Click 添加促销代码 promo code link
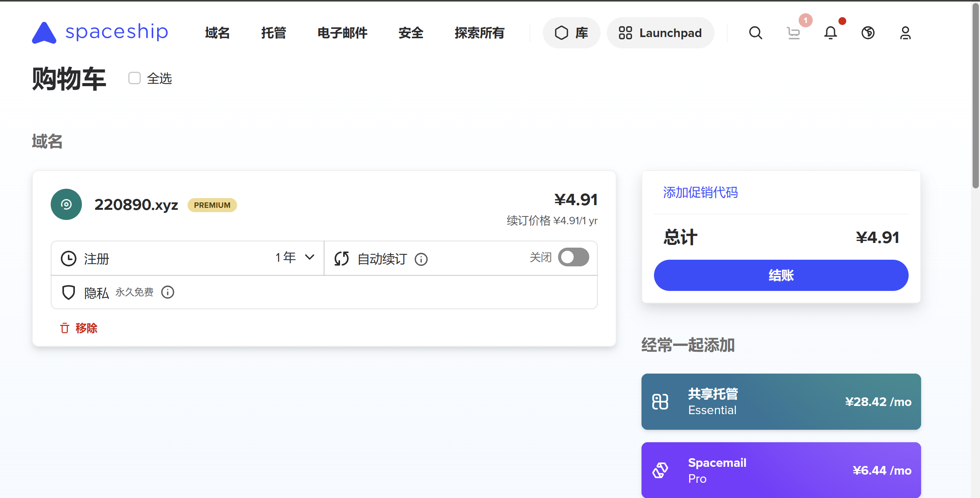 (700, 192)
